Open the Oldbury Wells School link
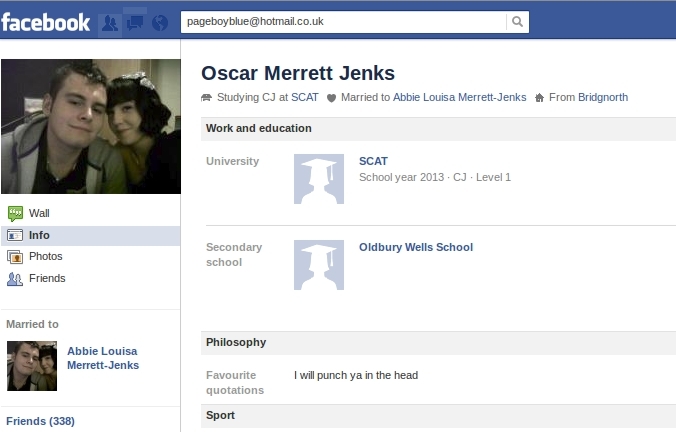 (416, 247)
